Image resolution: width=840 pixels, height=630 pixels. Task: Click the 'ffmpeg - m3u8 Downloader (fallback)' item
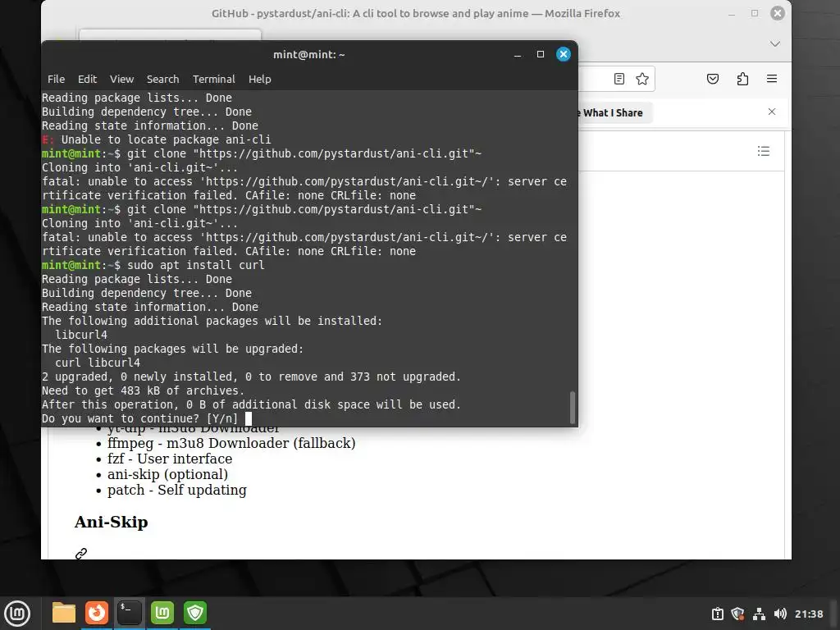231,443
